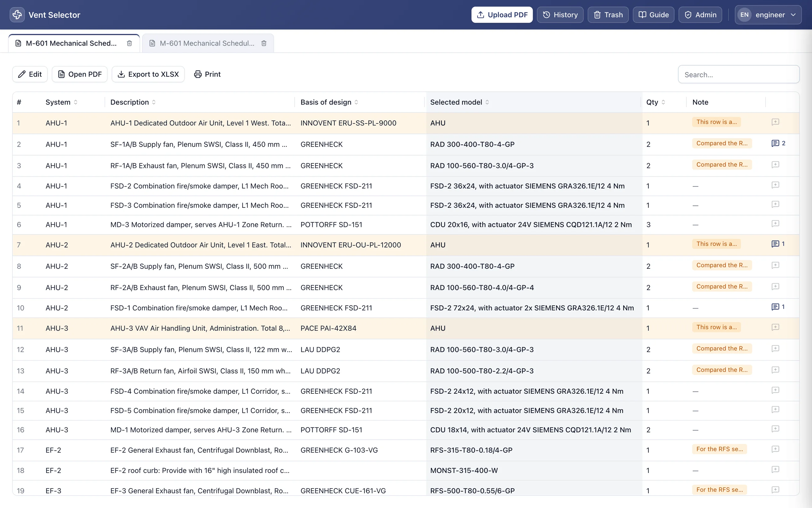Viewport: 812px width, 508px height.
Task: Add comment to MD-1 row 16
Action: [x=775, y=429]
